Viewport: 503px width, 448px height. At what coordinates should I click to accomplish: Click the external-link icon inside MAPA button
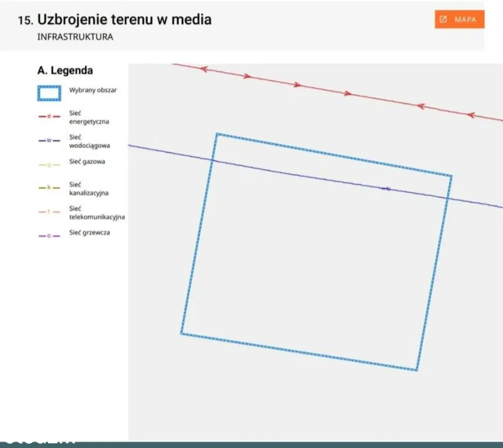[443, 20]
